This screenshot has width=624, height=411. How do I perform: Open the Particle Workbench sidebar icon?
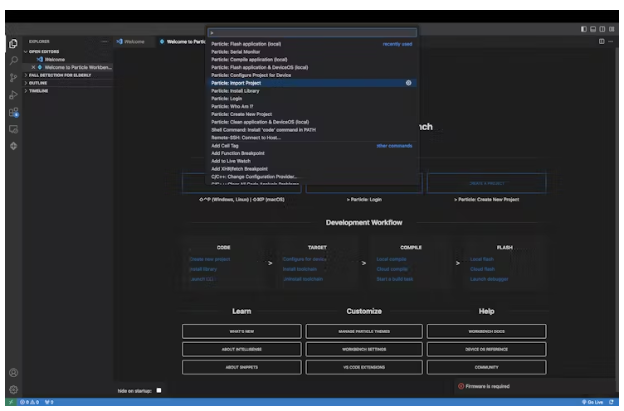(x=13, y=146)
